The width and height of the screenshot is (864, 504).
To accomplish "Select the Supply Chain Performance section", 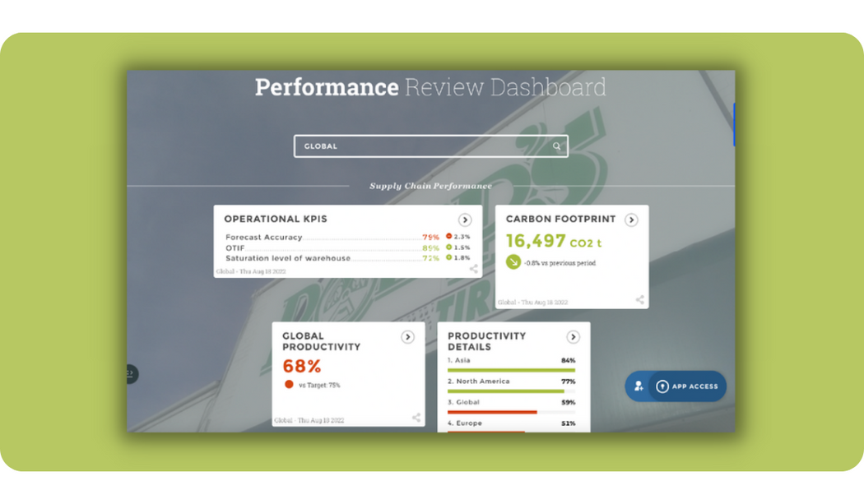I will pyautogui.click(x=431, y=186).
